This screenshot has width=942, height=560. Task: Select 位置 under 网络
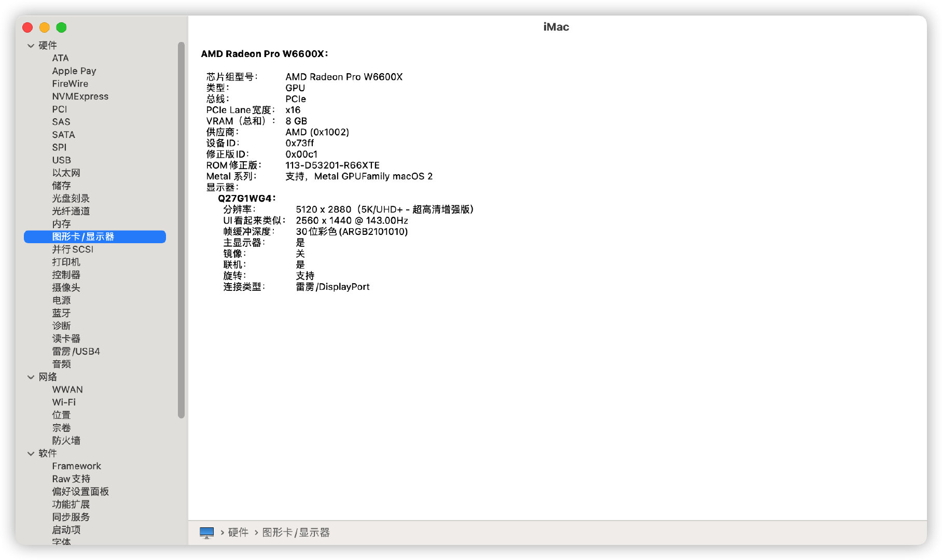pos(61,415)
